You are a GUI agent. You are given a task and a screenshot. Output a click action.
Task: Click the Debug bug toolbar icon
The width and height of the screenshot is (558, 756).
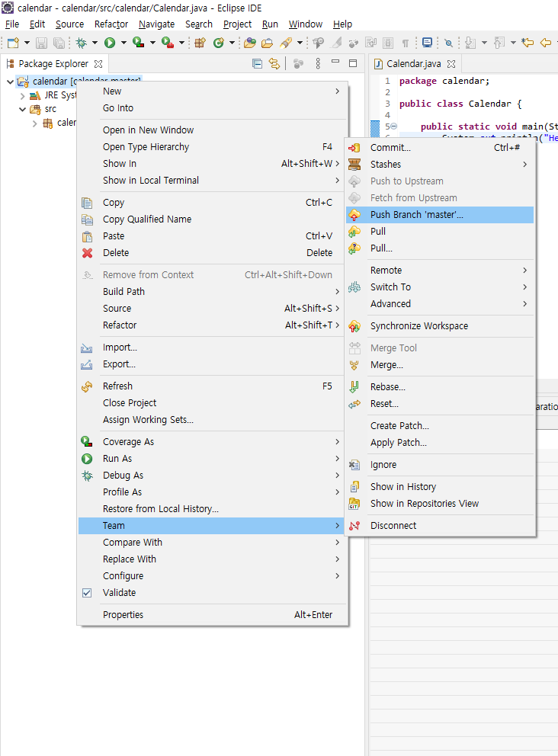(82, 43)
